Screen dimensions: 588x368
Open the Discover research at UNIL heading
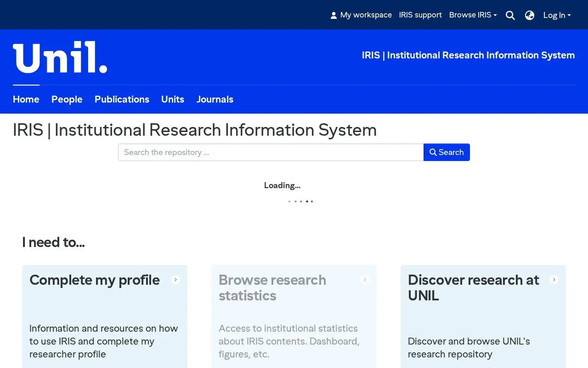click(474, 288)
